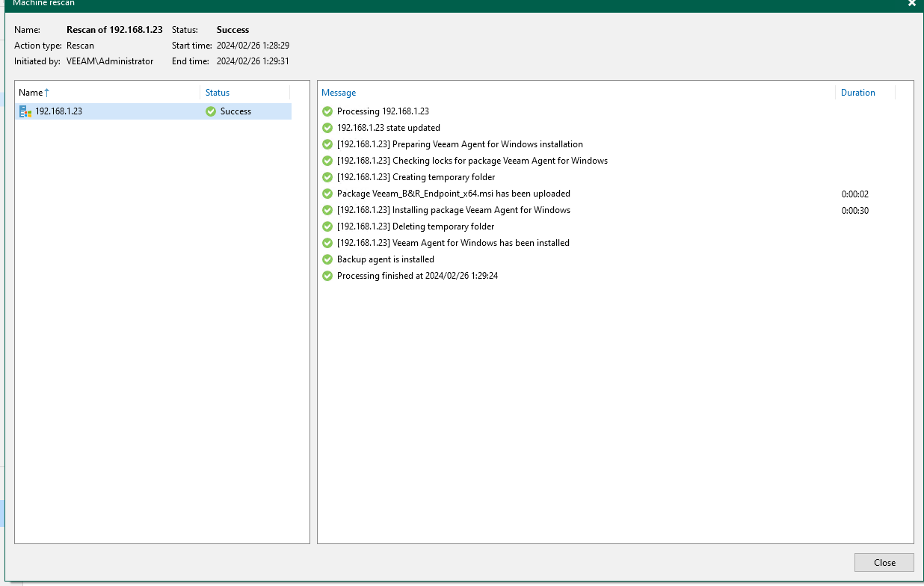Click success icon for state updated message

(x=327, y=128)
